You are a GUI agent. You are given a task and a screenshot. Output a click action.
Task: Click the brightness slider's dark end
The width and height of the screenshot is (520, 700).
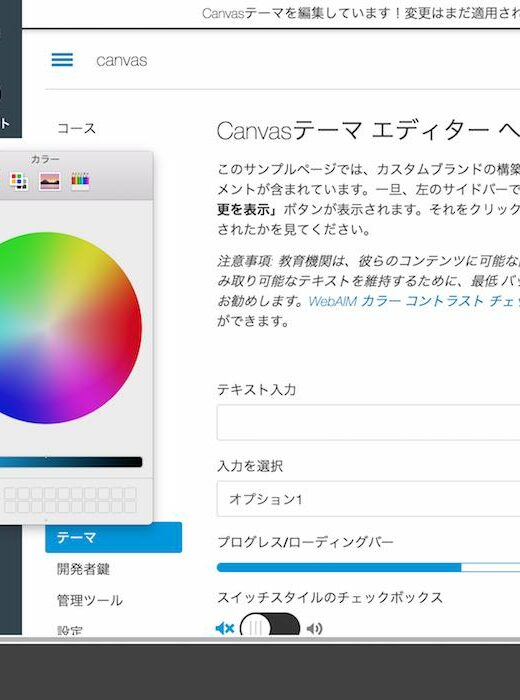(x=136, y=462)
